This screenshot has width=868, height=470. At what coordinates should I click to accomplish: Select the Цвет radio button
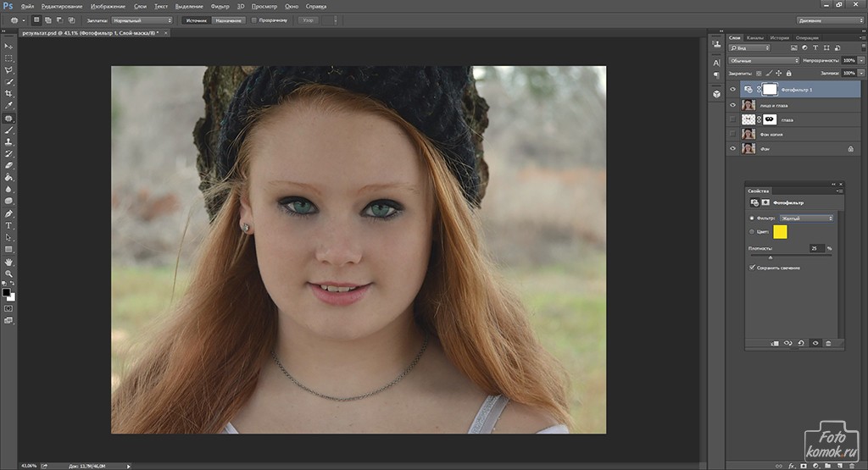tap(752, 232)
